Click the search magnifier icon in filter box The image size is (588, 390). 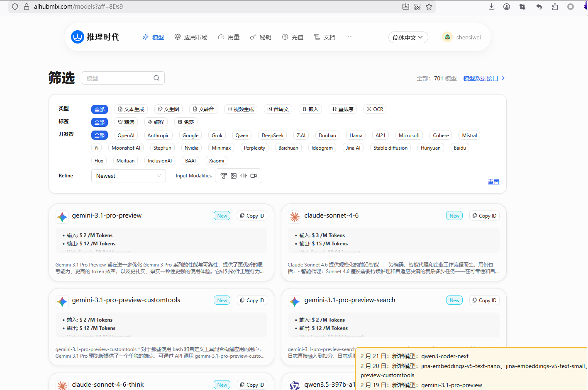coord(156,78)
